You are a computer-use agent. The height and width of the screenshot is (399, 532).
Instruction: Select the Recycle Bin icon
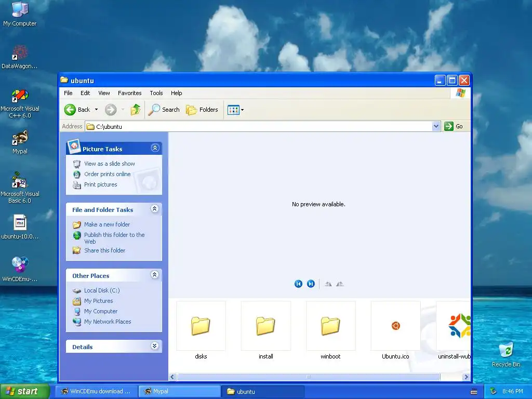[x=506, y=355]
